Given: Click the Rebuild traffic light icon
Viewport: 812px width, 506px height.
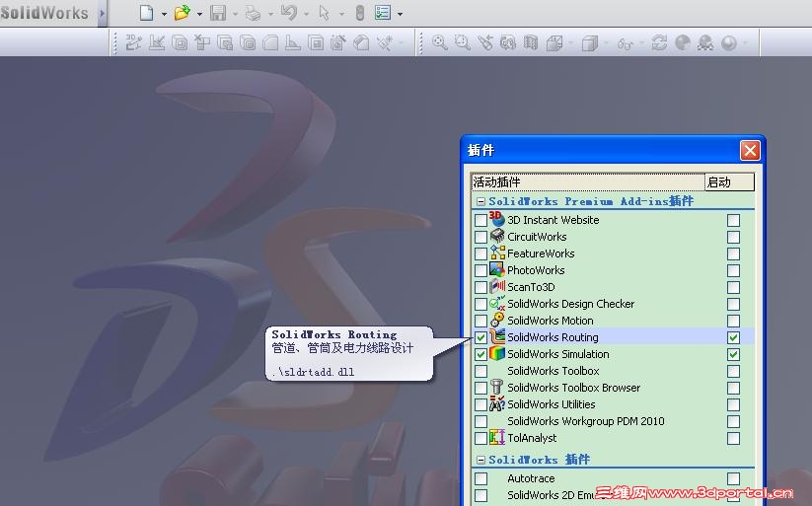Looking at the screenshot, I should 360,13.
